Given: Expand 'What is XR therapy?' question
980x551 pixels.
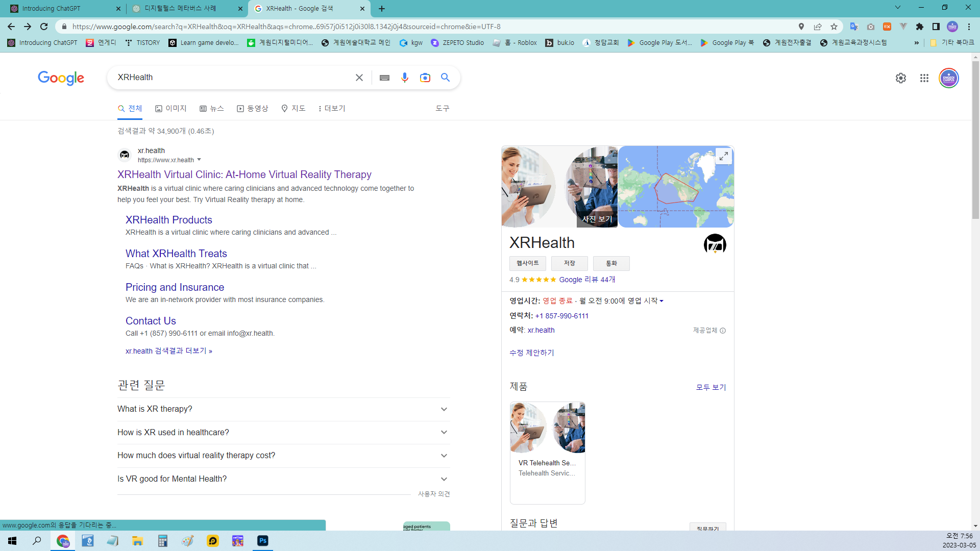Looking at the screenshot, I should [283, 409].
